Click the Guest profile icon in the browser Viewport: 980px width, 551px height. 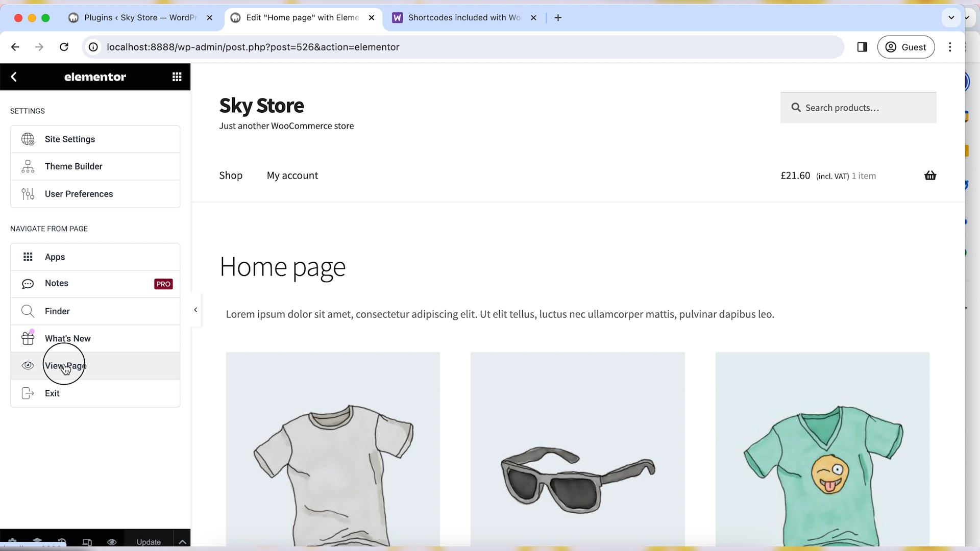click(x=890, y=47)
